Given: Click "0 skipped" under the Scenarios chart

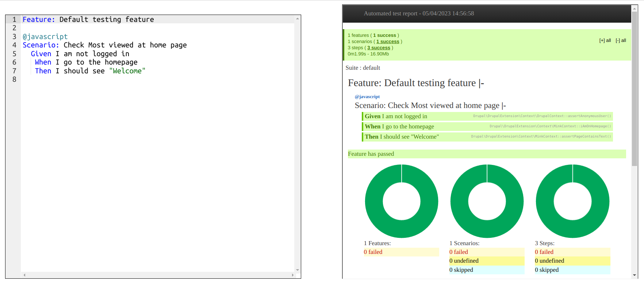Looking at the screenshot, I should pyautogui.click(x=487, y=270).
